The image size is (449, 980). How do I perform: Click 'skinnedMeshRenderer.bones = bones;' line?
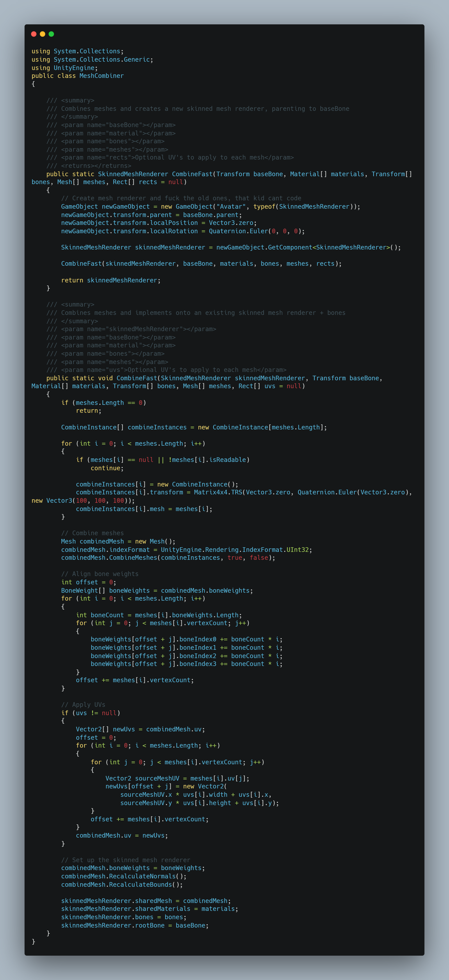124,917
